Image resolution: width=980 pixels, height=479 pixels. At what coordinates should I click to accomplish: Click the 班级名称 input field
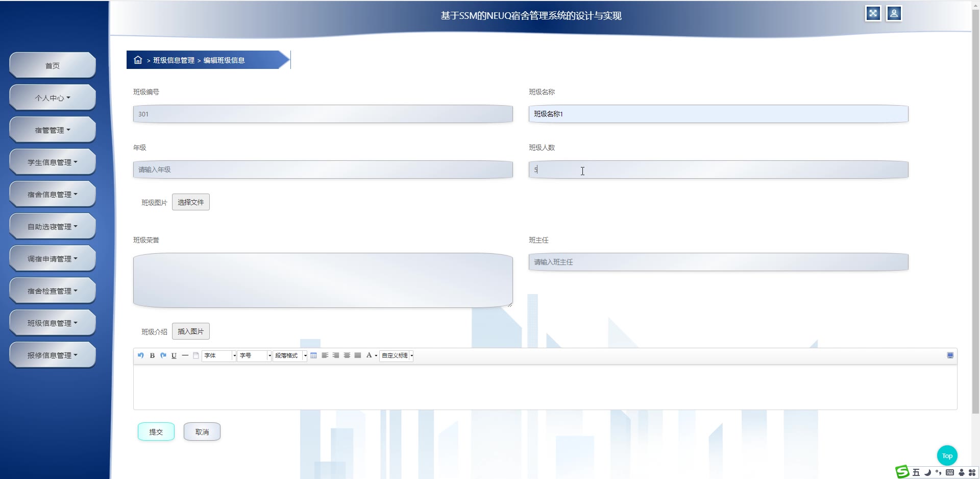(719, 114)
